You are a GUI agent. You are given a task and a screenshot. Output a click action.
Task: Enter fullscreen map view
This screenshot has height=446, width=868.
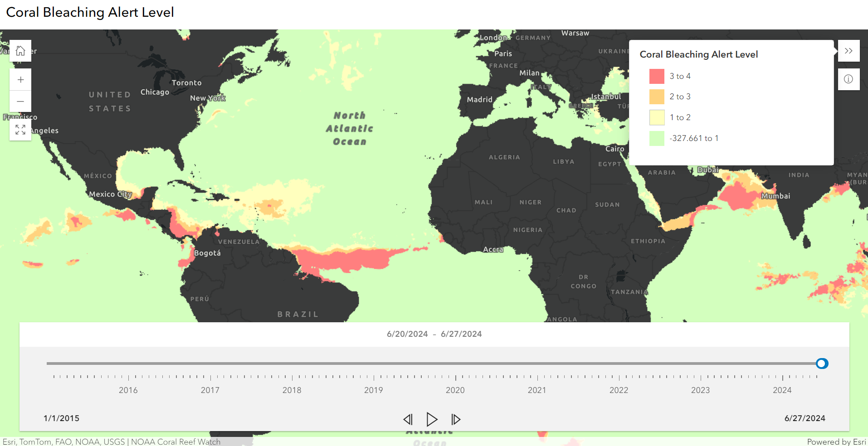[x=20, y=130]
